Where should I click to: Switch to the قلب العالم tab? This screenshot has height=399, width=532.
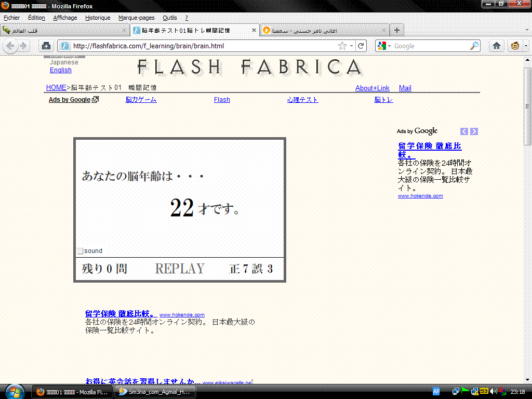pos(64,30)
